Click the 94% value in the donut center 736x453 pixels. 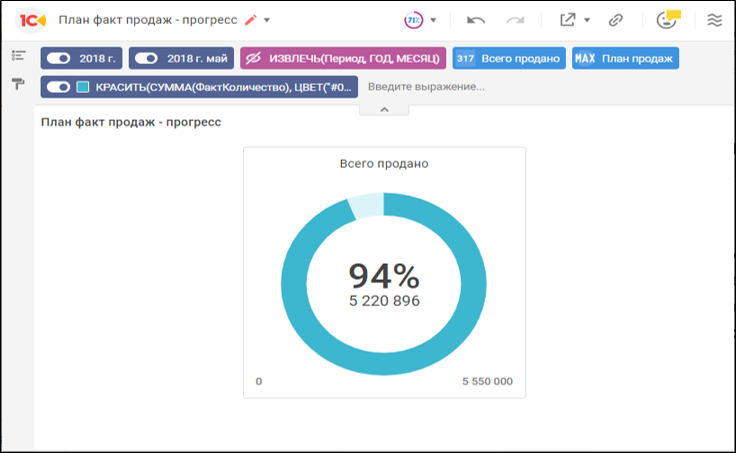pyautogui.click(x=384, y=276)
